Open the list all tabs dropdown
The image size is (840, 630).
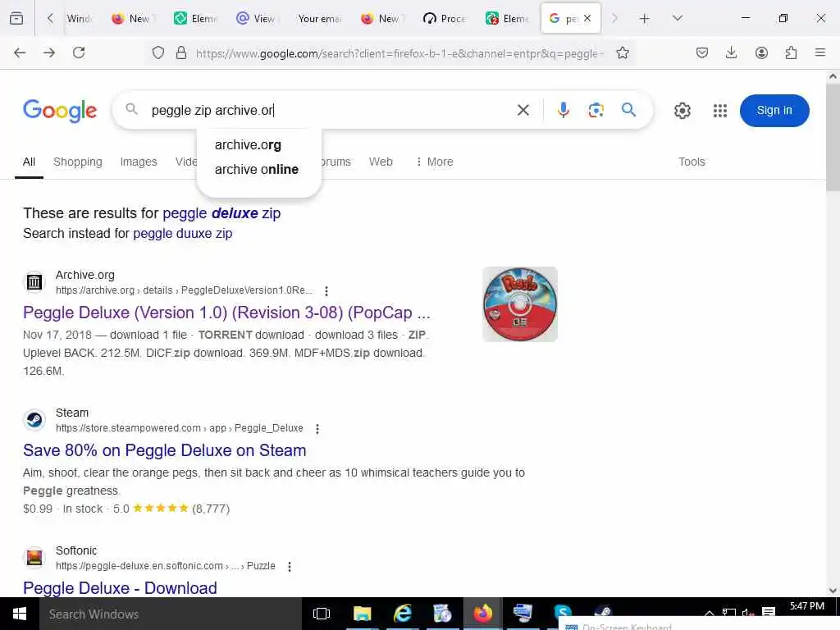[677, 18]
